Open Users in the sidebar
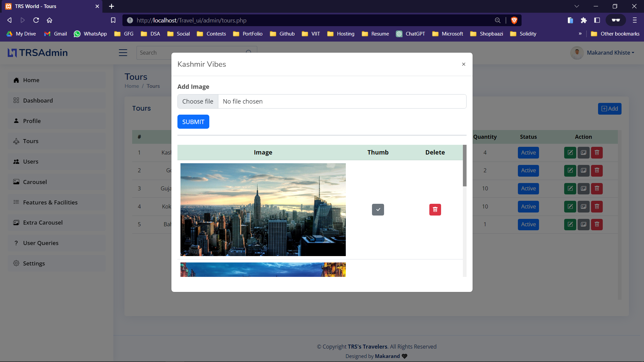This screenshot has height=362, width=644. click(57, 162)
